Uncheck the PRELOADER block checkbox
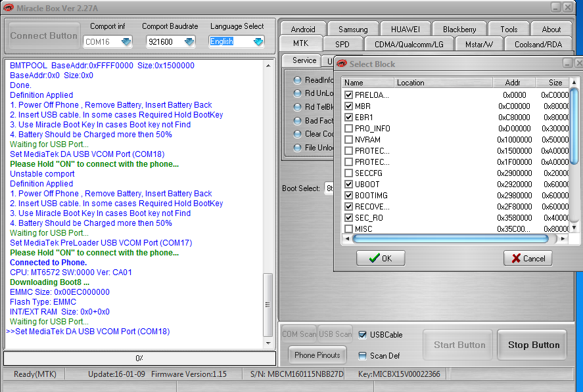Image resolution: width=583 pixels, height=392 pixels. [x=348, y=95]
